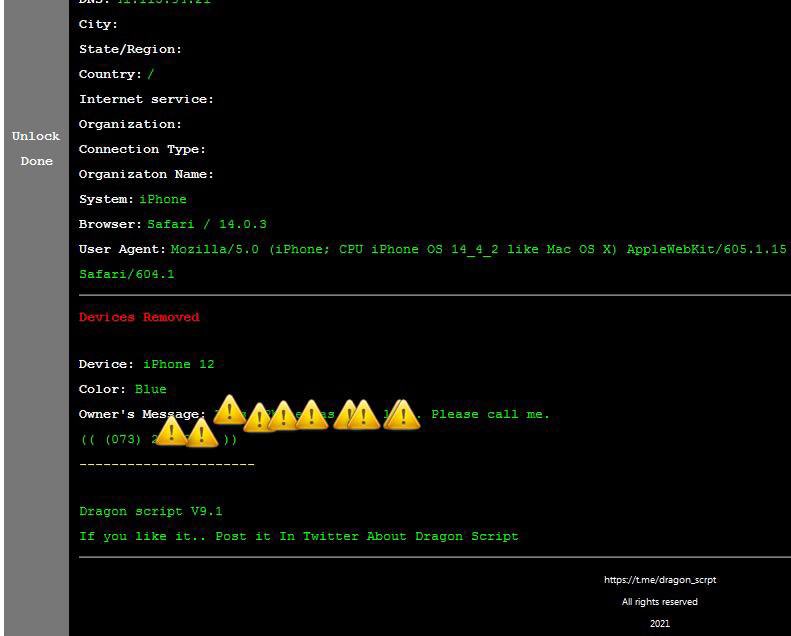Click the 'Country:' label
The image size is (791, 636).
pos(110,74)
